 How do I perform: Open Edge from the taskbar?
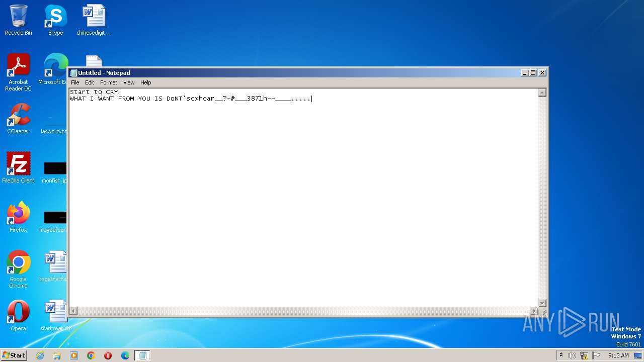pos(125,355)
